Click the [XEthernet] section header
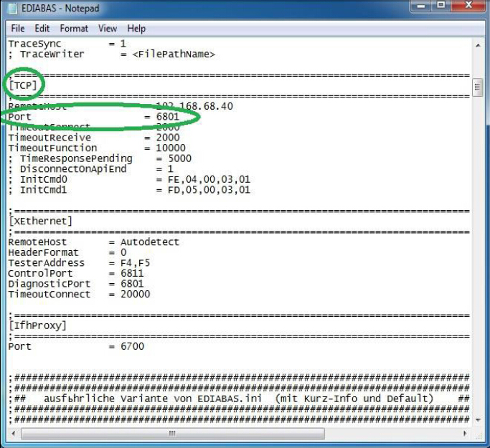Screen dimensions: 490x448 pyautogui.click(x=41, y=221)
